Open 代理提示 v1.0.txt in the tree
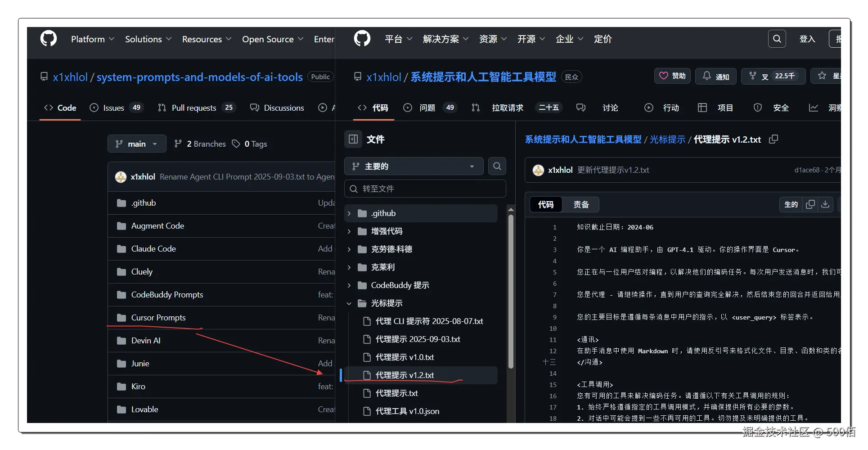The image size is (868, 450). (405, 357)
